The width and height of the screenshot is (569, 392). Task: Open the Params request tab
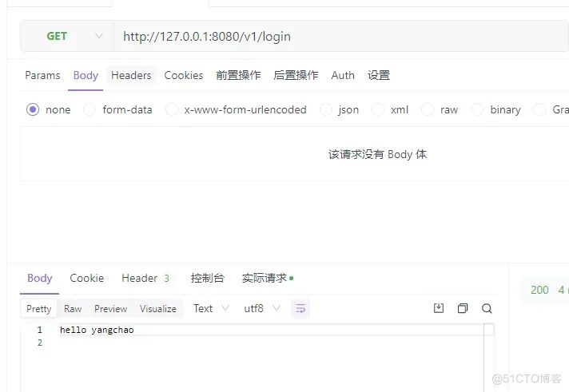[x=42, y=75]
